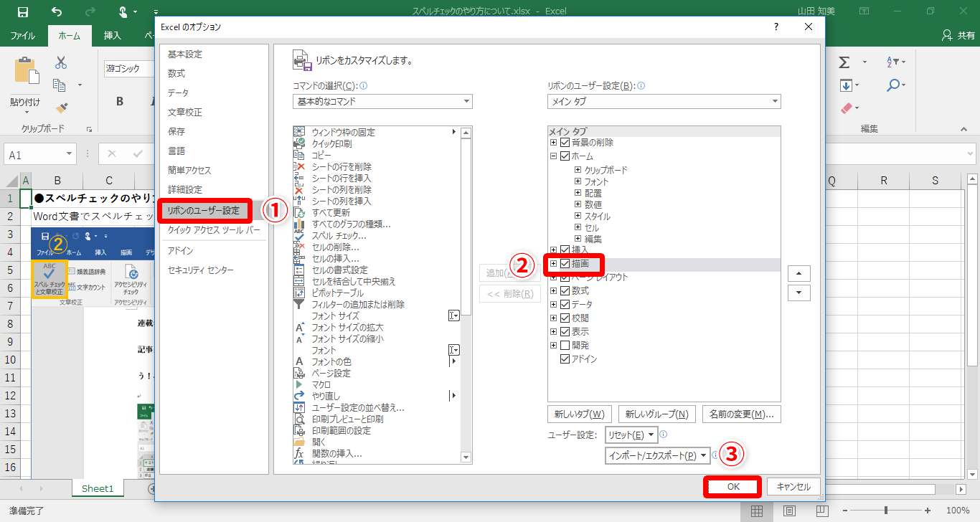
Task: Click the 共有 share button
Action: (957, 35)
